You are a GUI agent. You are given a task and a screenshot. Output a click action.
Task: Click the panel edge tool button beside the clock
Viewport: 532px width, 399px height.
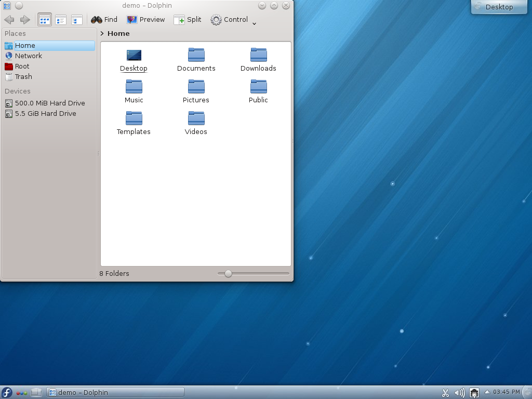(528, 393)
